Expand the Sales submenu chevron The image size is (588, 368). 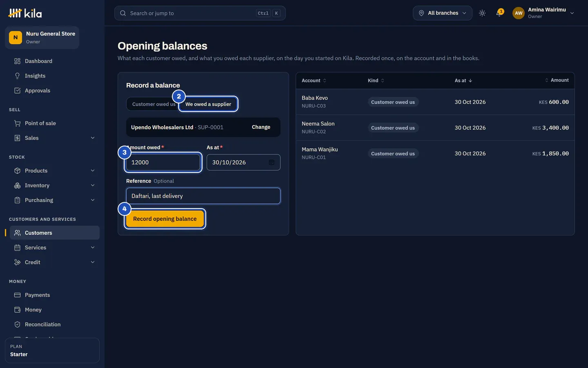point(93,138)
